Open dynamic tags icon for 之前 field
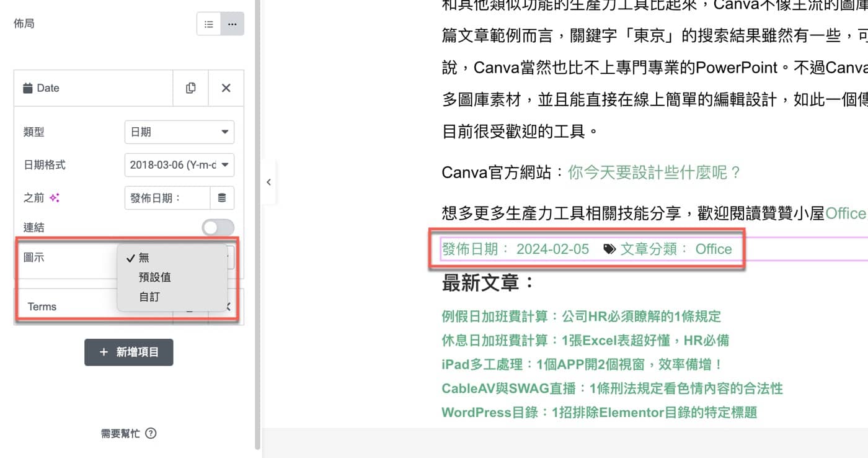This screenshot has height=458, width=868. point(222,198)
